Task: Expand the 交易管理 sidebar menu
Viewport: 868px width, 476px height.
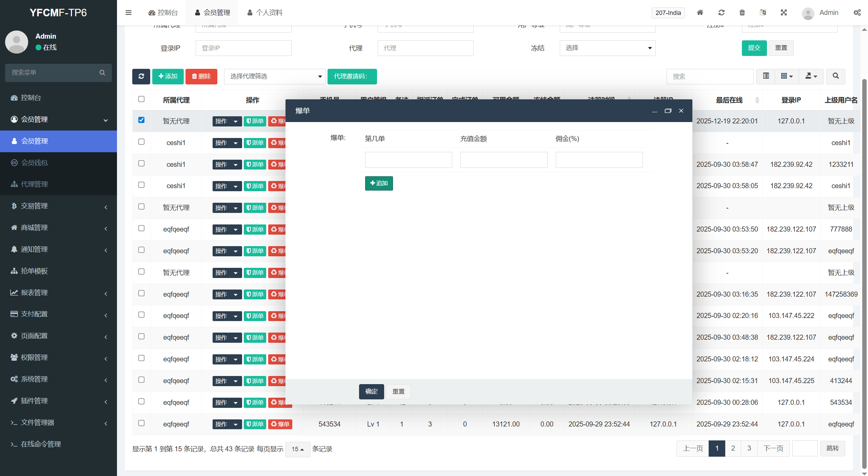Action: (58, 206)
